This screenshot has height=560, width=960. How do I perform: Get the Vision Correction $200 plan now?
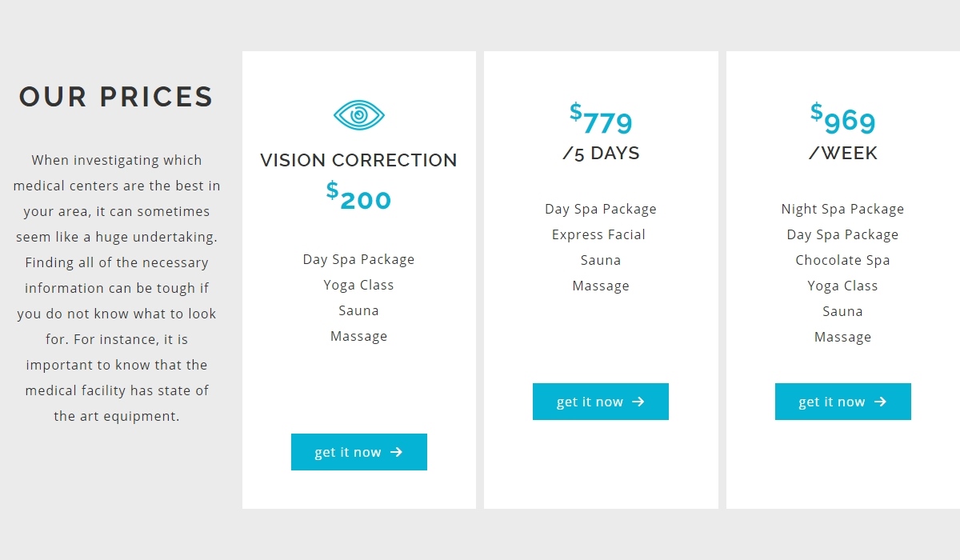359,452
